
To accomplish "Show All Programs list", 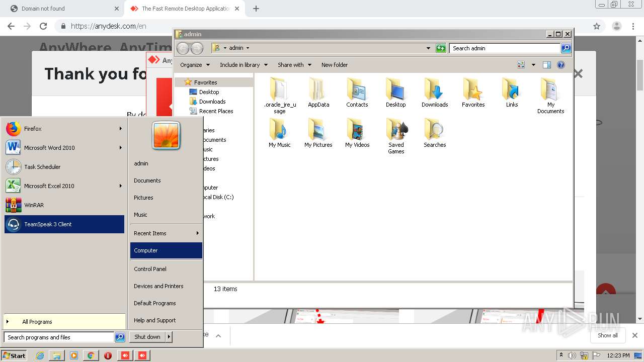I will click(x=64, y=322).
